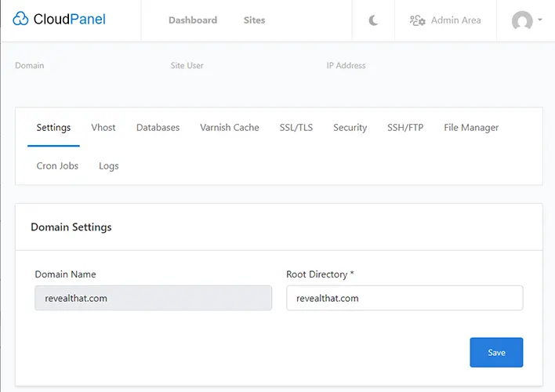This screenshot has width=555, height=392.
Task: Click the Domain Name label
Action: click(66, 274)
